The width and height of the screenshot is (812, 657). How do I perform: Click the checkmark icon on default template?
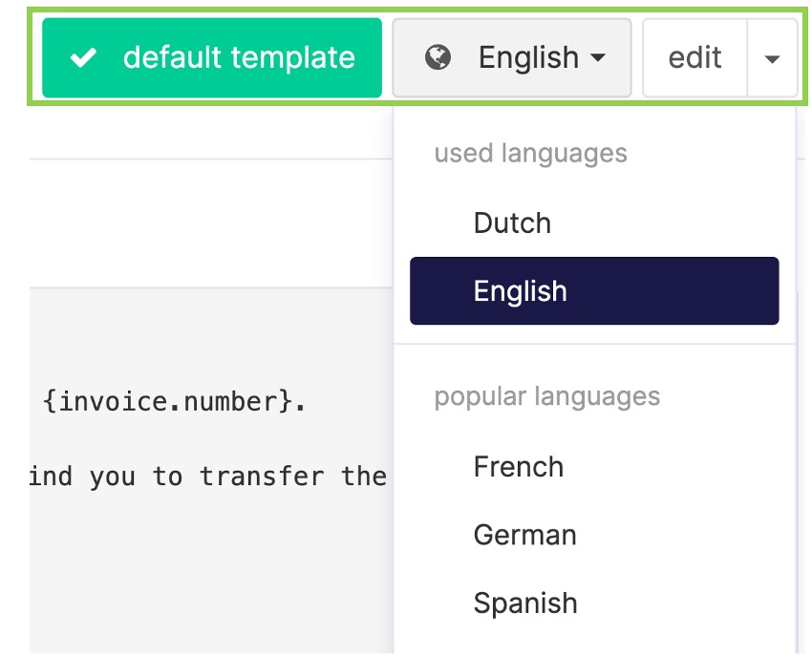83,57
